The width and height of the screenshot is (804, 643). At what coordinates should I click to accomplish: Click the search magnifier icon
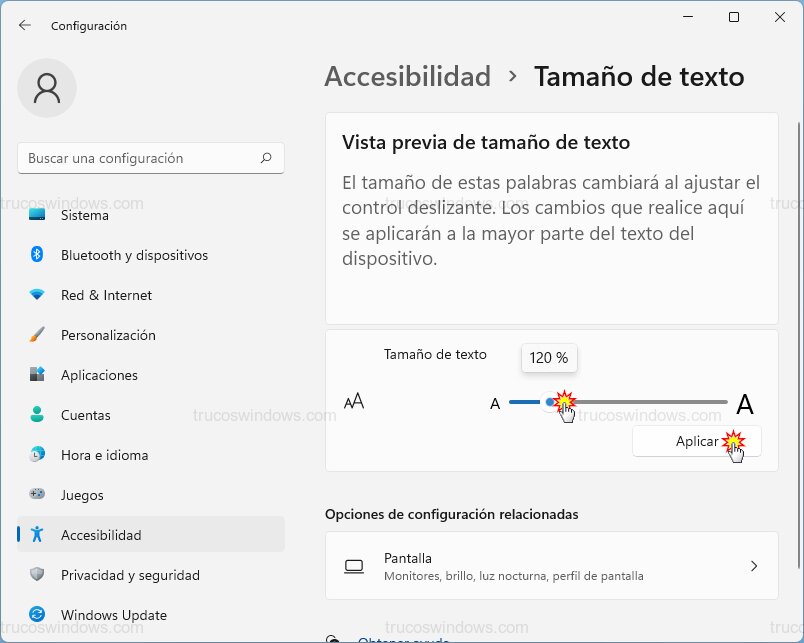[x=267, y=158]
